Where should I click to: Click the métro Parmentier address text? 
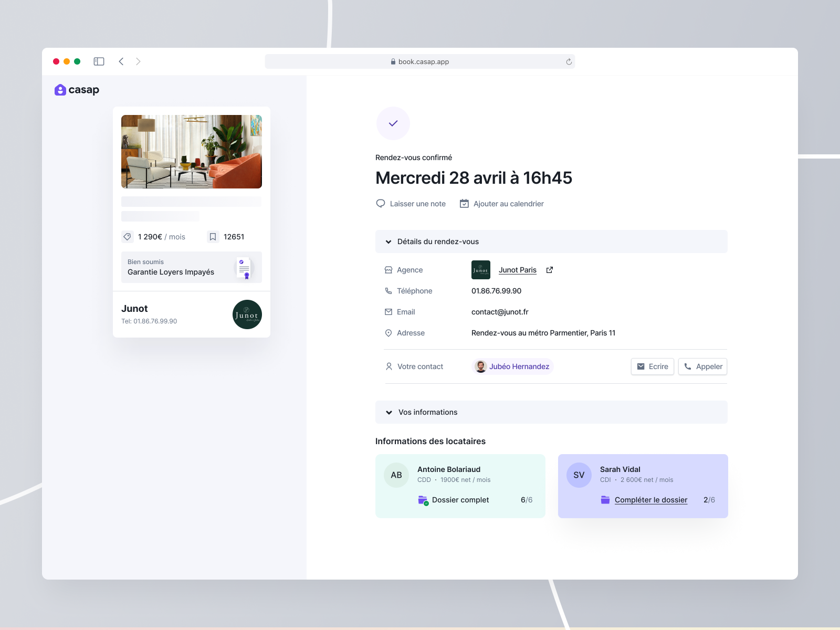543,333
